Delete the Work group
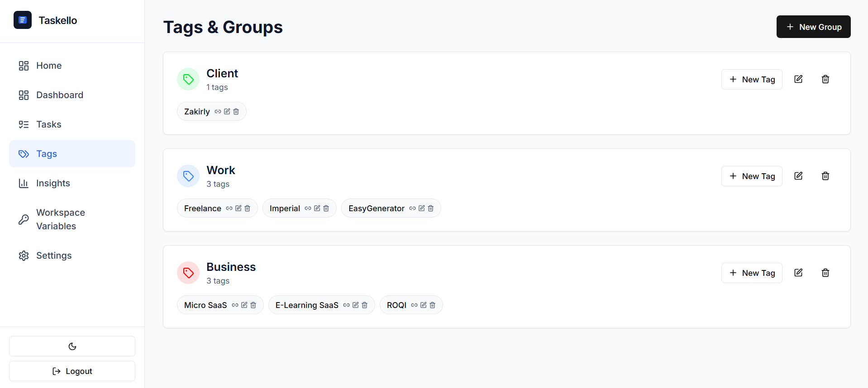The width and height of the screenshot is (868, 388). point(825,176)
